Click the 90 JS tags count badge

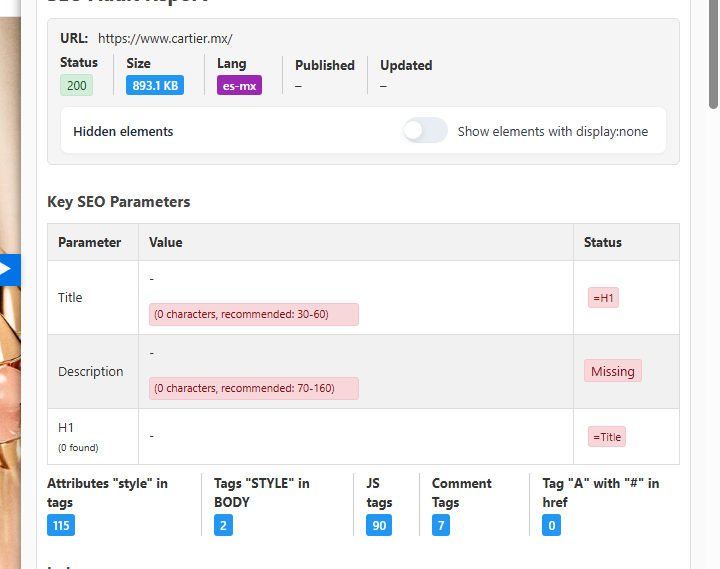tap(378, 525)
